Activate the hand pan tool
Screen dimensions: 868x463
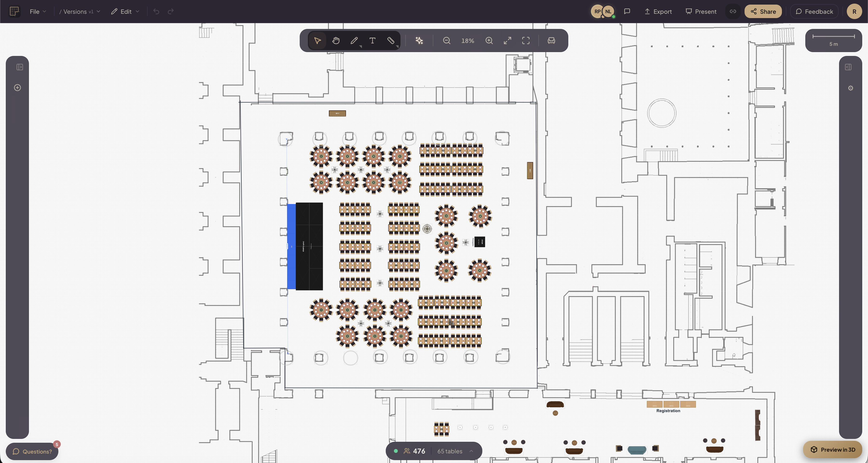(336, 41)
